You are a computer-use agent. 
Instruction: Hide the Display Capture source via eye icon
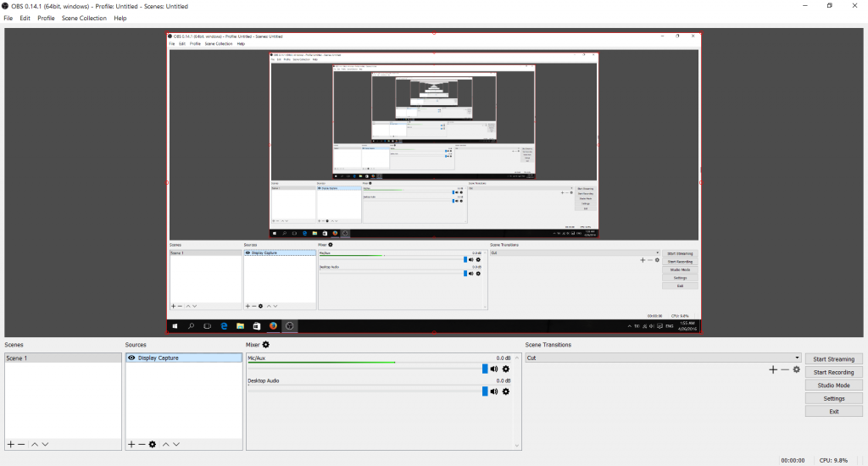131,358
